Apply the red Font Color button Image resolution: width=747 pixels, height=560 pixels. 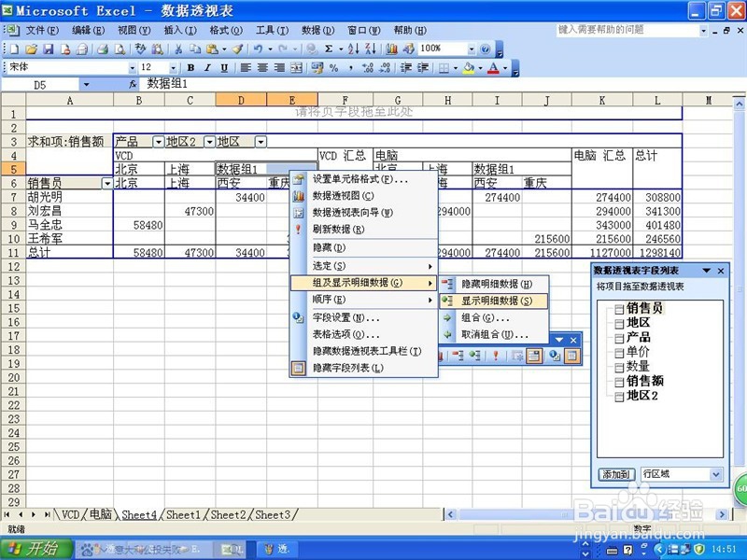[494, 68]
